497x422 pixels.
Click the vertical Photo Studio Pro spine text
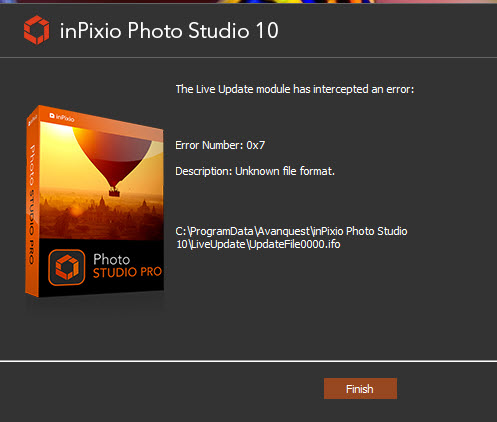coord(32,204)
